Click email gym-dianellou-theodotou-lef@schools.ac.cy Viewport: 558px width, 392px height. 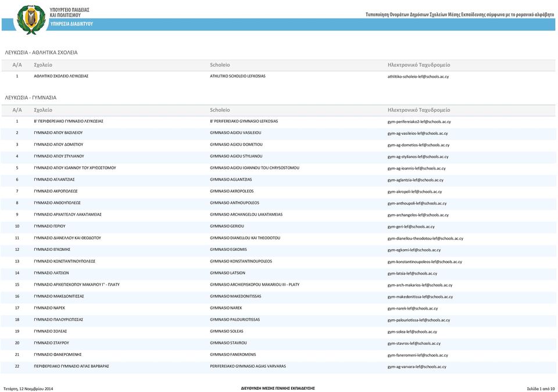click(x=425, y=238)
